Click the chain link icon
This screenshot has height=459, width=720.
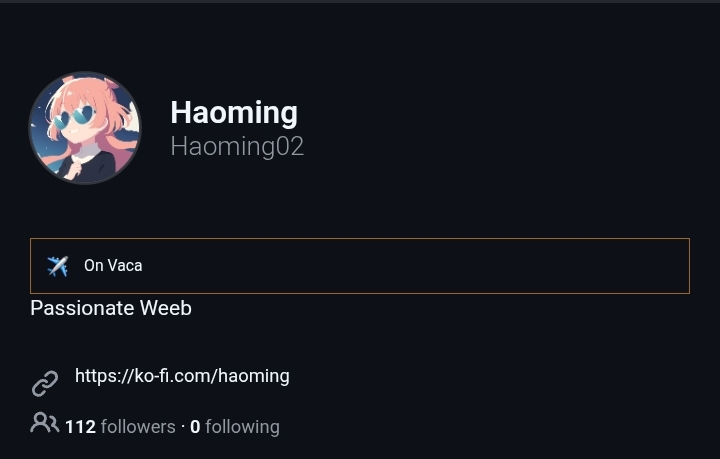click(45, 383)
